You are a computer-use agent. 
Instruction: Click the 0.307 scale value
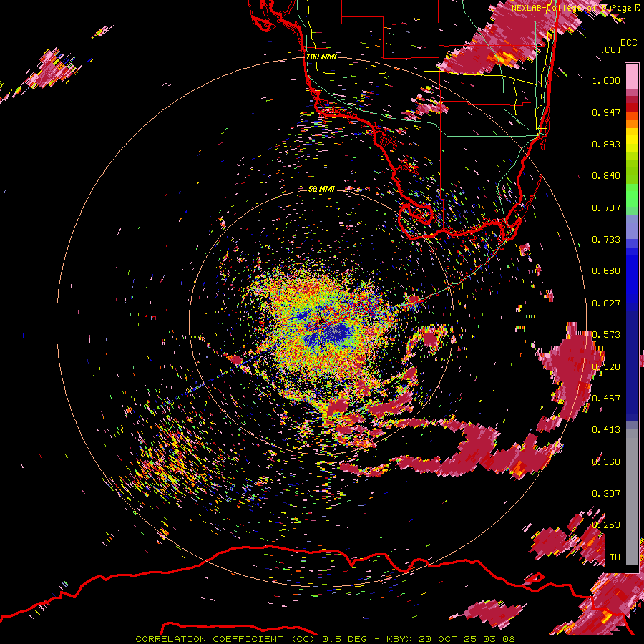coord(606,493)
